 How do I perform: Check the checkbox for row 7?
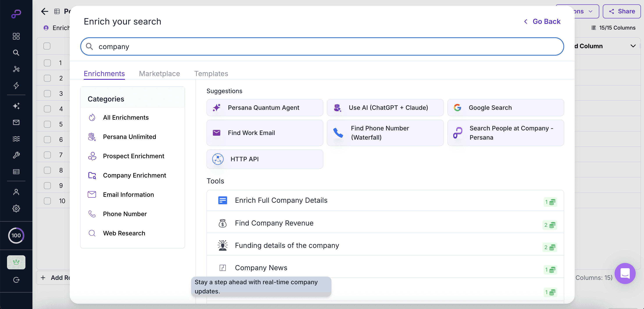(47, 155)
